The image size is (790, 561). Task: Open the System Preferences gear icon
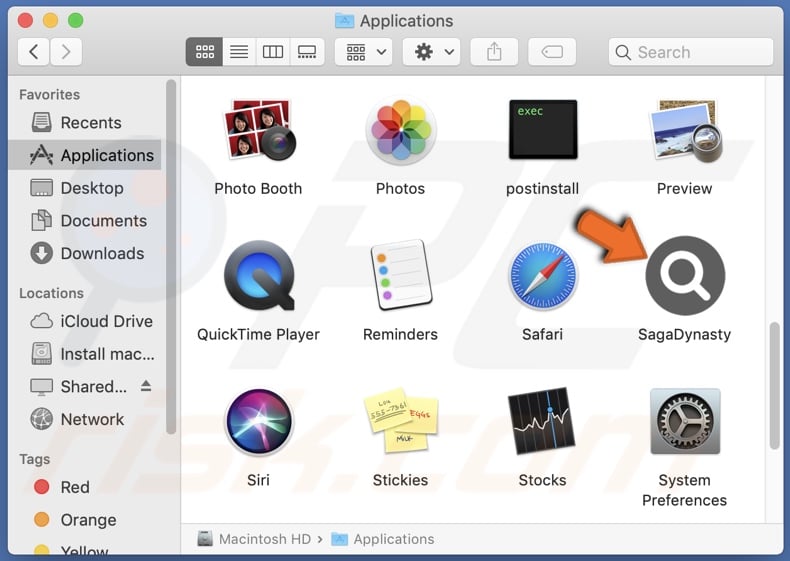pos(685,421)
